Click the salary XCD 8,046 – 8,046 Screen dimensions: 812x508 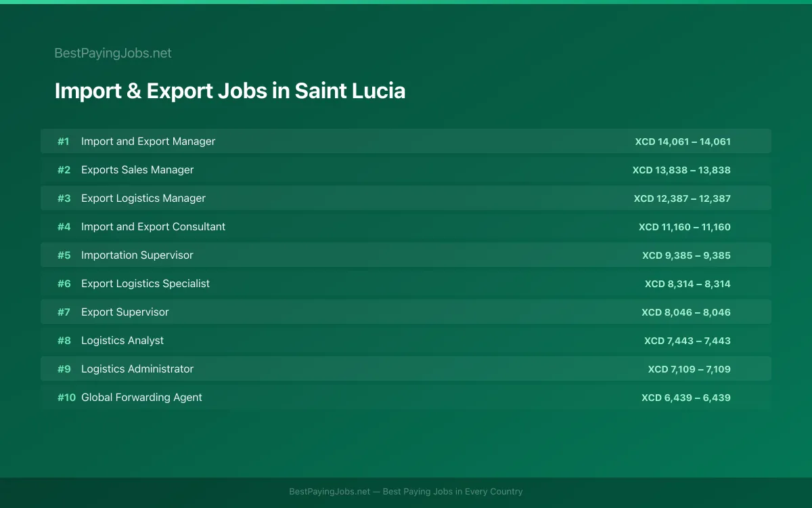pyautogui.click(x=686, y=312)
